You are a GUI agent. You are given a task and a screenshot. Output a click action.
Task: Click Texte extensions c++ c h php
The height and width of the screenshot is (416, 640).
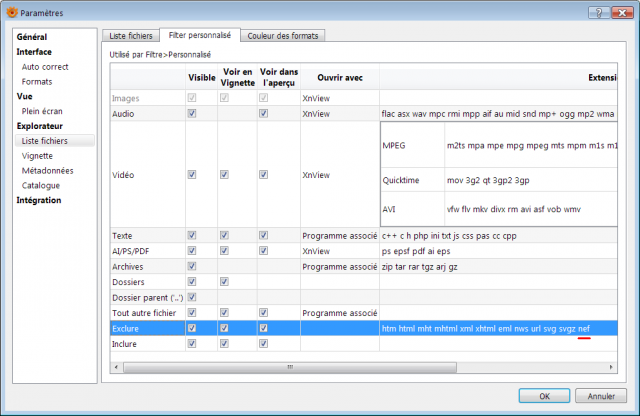449,236
